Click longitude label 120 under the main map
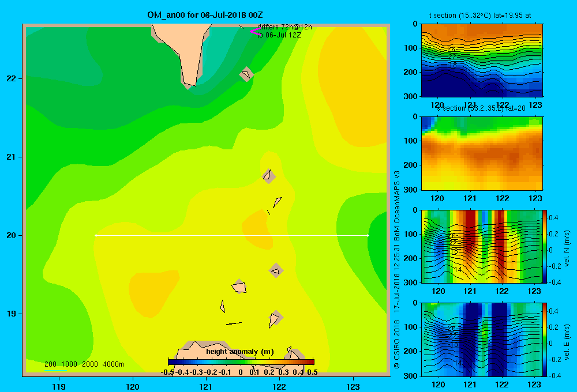Screen dimensions: 577x392 (x=133, y=386)
